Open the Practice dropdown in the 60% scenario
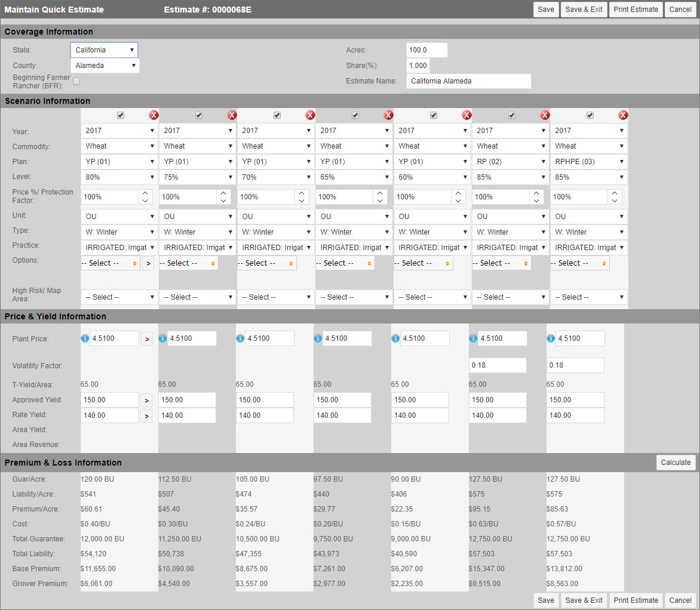700x610 pixels. tap(432, 248)
